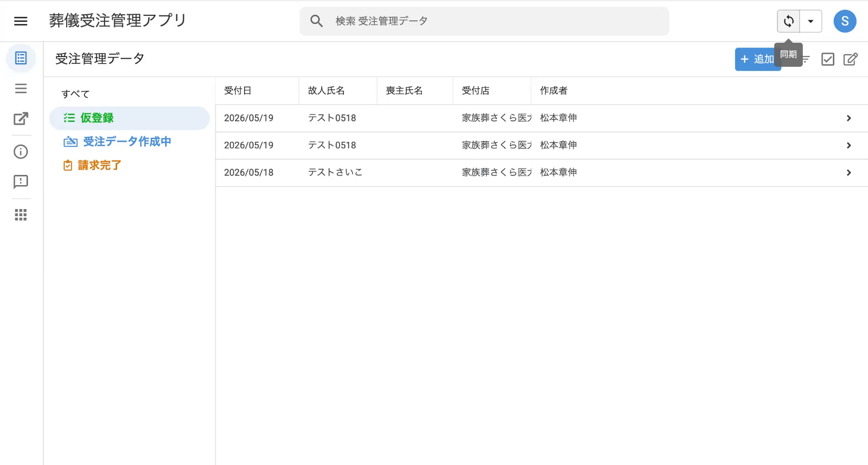Click the 請求完了 clipboard icon
The width and height of the screenshot is (868, 465).
pos(67,165)
